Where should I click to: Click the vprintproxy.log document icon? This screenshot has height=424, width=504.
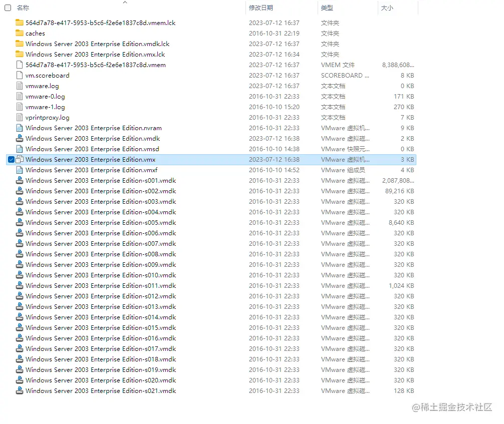click(20, 117)
